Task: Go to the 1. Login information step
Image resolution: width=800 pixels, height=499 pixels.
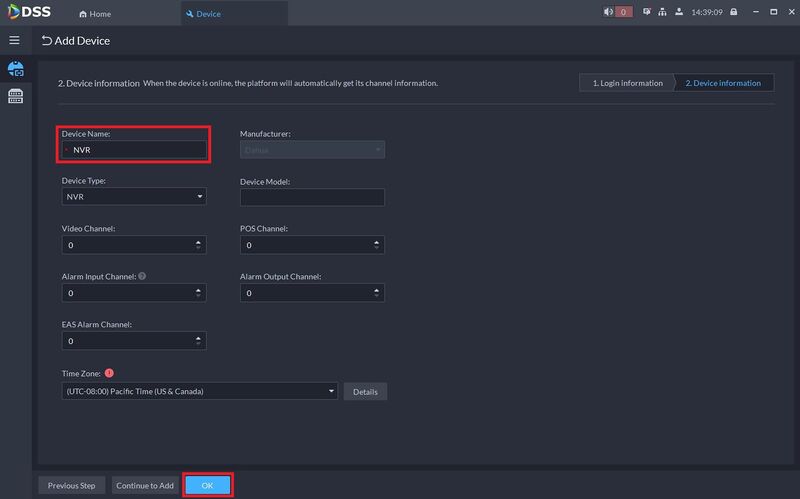Action: (626, 83)
